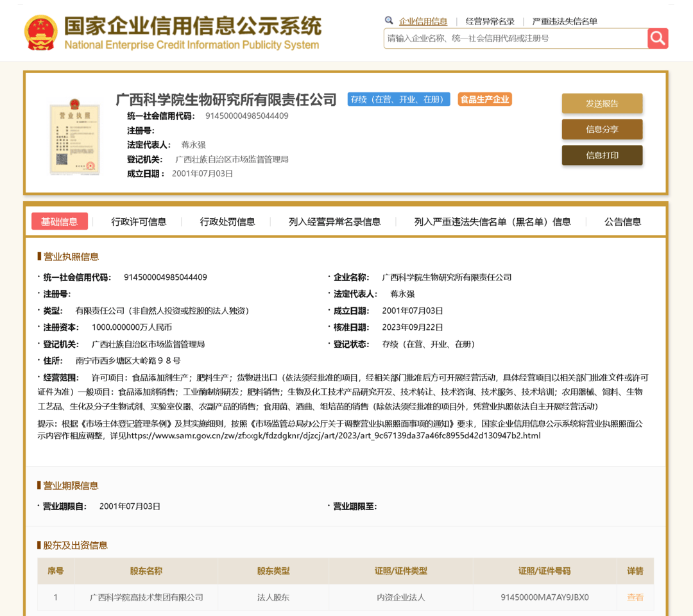Click 查看 to view shareholder details
This screenshot has width=693, height=616.
[635, 597]
